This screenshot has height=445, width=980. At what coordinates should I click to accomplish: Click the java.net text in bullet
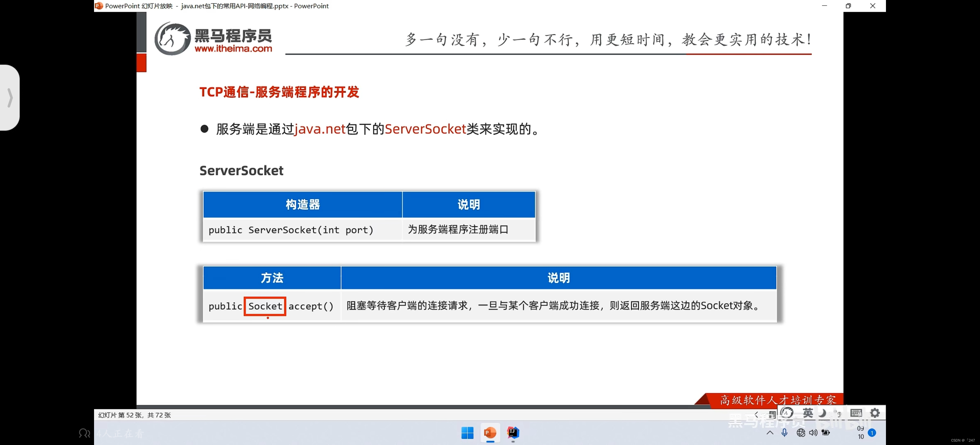(x=320, y=129)
